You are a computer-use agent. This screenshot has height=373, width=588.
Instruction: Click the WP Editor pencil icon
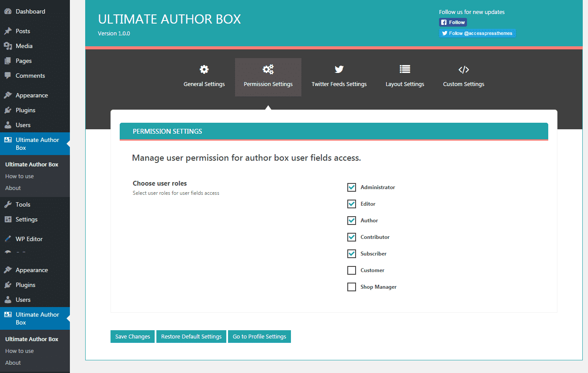coord(8,239)
